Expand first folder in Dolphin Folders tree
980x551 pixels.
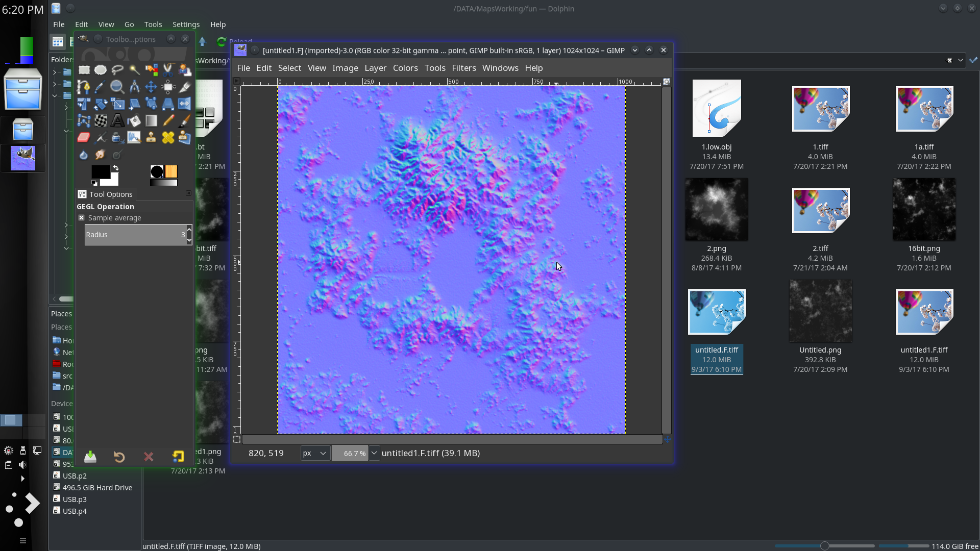pos(55,72)
